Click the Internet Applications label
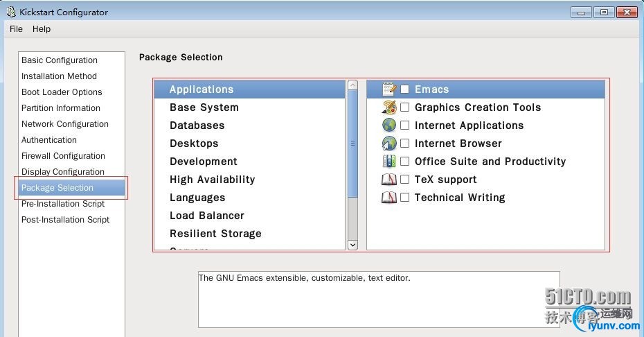644x337 pixels. (469, 126)
